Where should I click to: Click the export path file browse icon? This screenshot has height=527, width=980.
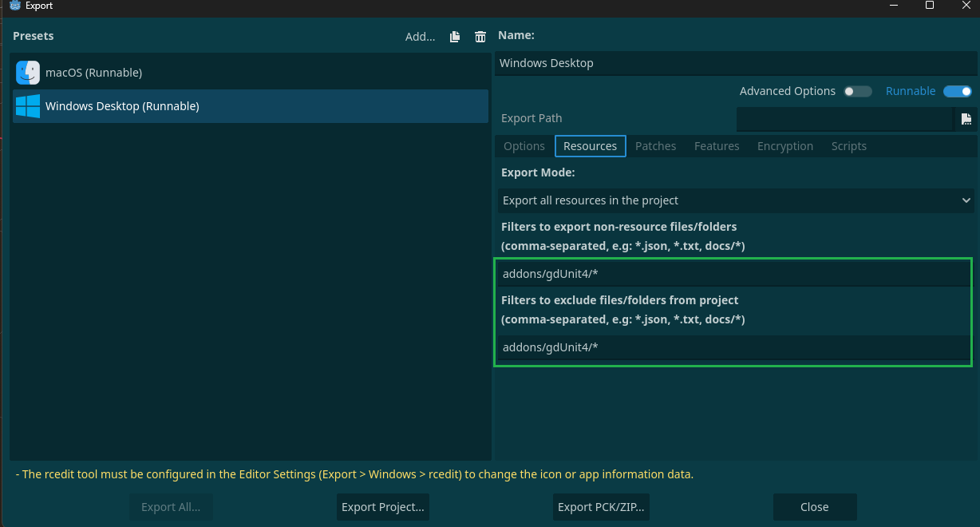(x=966, y=119)
